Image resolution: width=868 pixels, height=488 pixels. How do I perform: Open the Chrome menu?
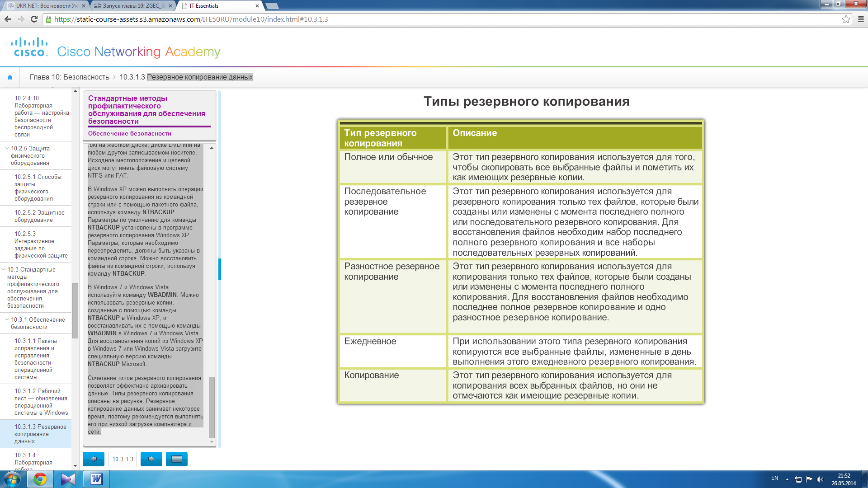point(861,19)
